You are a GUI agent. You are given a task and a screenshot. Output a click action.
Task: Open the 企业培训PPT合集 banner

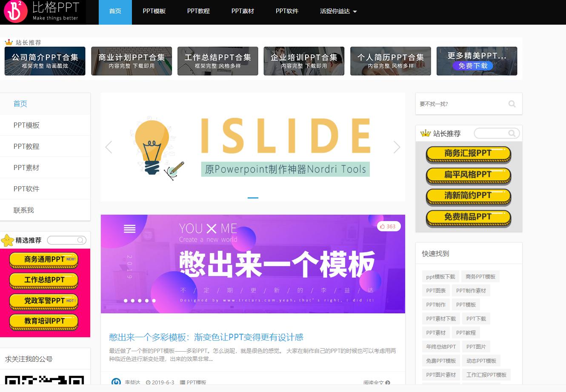point(303,61)
